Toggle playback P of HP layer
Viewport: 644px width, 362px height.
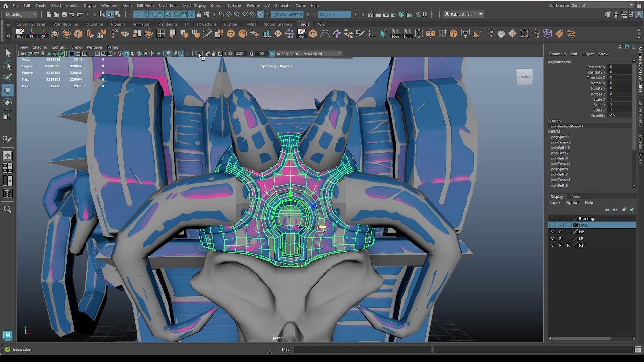click(x=560, y=232)
